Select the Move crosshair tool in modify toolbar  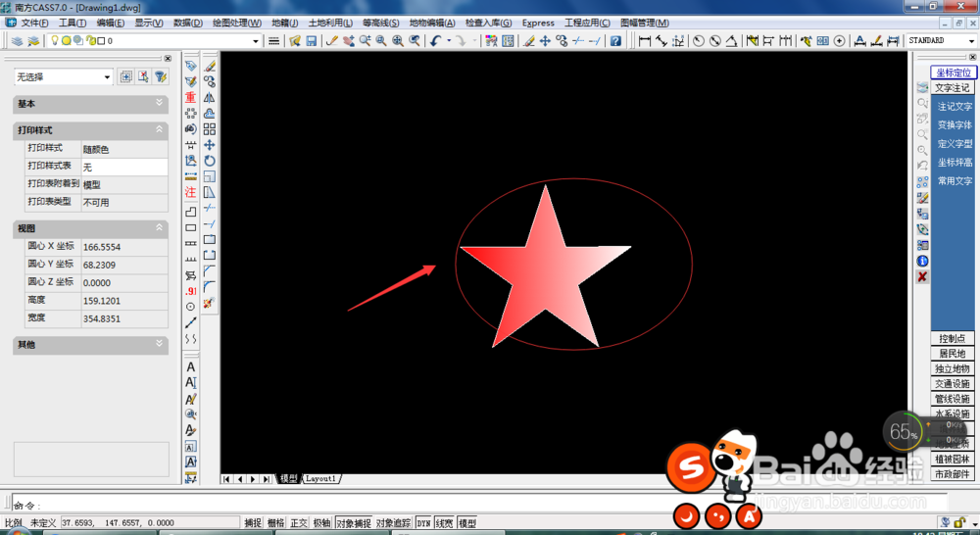pos(210,144)
